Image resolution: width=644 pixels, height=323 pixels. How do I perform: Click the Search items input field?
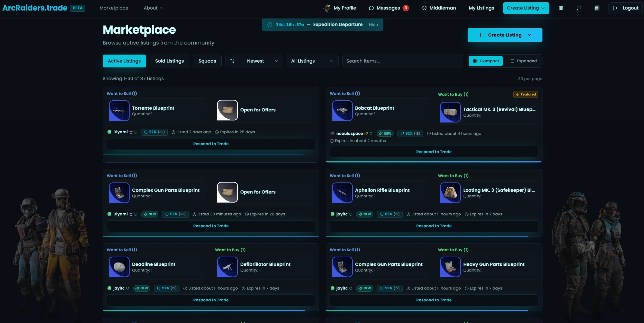click(x=402, y=61)
